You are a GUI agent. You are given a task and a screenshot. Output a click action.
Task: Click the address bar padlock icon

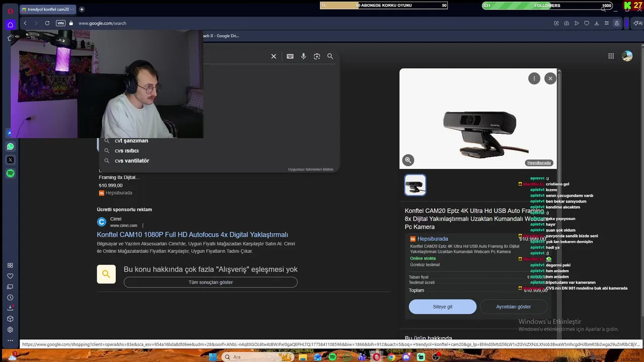point(71,23)
